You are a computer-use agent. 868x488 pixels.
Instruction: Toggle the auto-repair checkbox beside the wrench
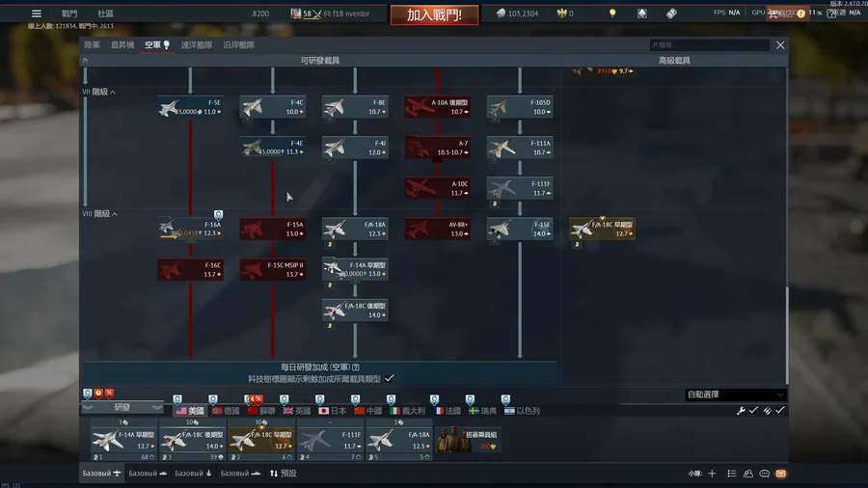pos(753,411)
